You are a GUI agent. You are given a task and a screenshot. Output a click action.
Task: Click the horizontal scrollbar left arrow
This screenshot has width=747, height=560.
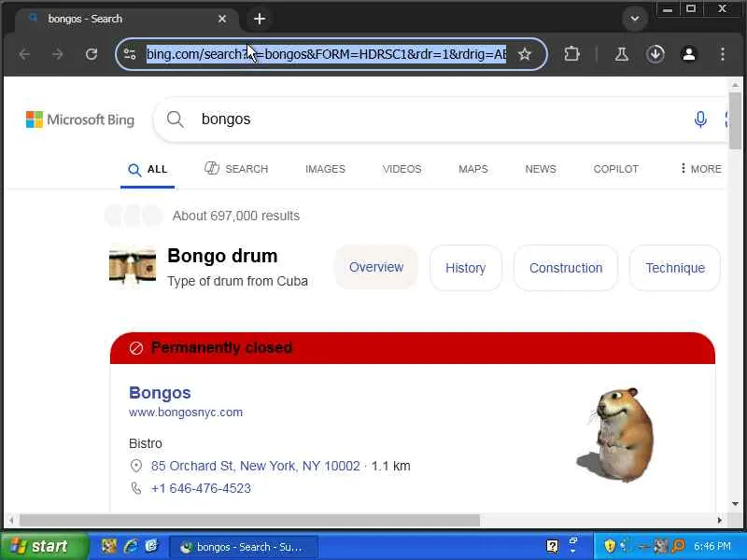tap(10, 521)
